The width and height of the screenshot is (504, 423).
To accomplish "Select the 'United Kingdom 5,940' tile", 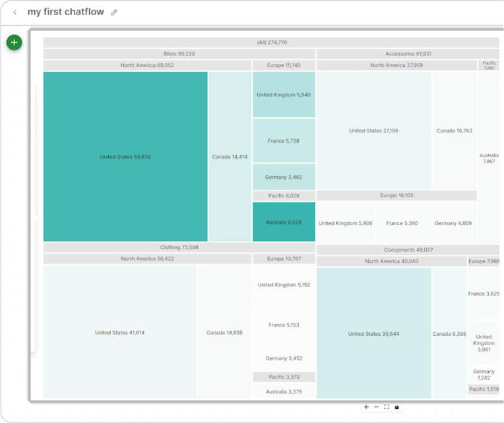I will pyautogui.click(x=284, y=94).
